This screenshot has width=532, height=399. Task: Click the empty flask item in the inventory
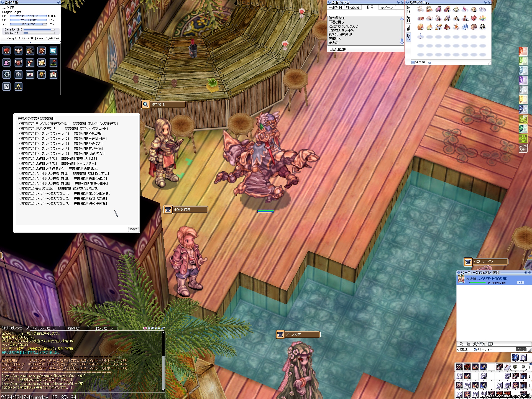coord(421,36)
